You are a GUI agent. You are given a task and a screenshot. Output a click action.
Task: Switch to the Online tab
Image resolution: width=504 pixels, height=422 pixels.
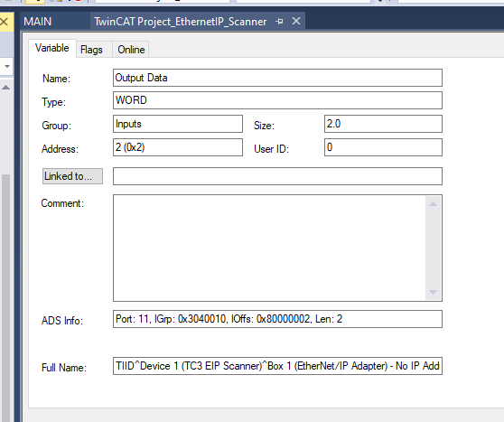pos(131,50)
